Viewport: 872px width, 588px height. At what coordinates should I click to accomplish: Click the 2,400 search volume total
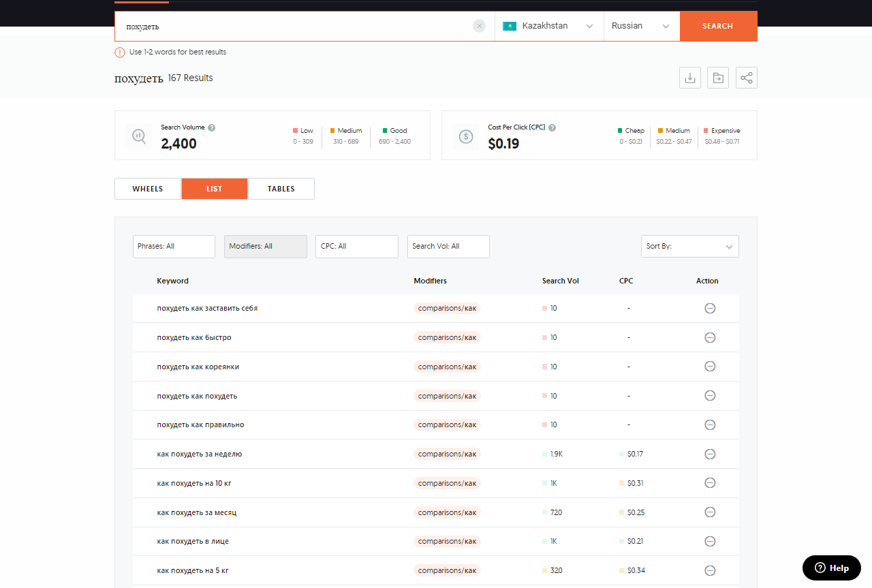[178, 144]
